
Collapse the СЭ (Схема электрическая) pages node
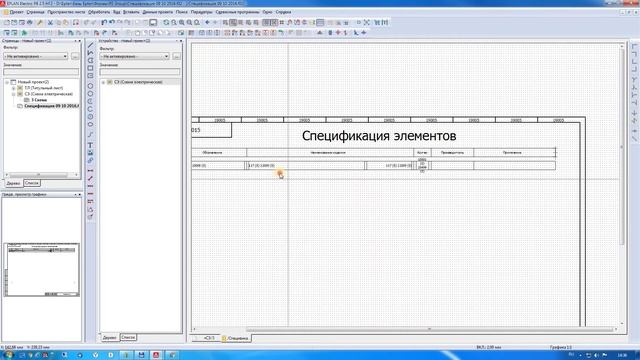13,94
